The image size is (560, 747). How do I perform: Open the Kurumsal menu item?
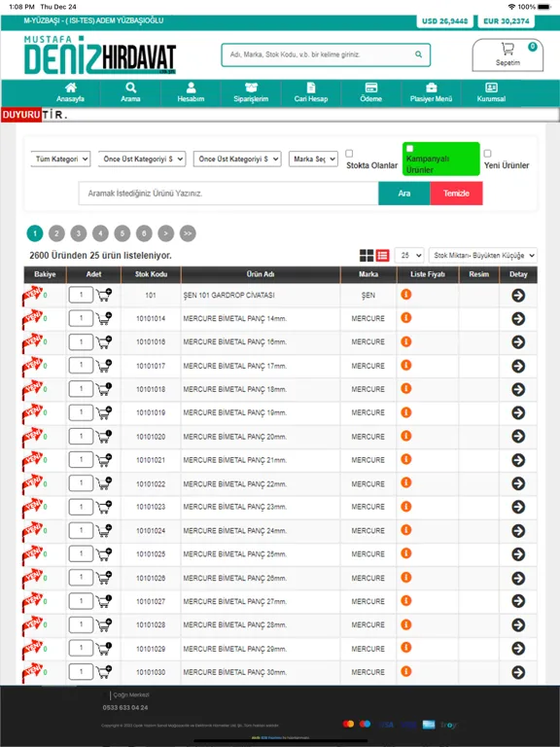pyautogui.click(x=491, y=92)
